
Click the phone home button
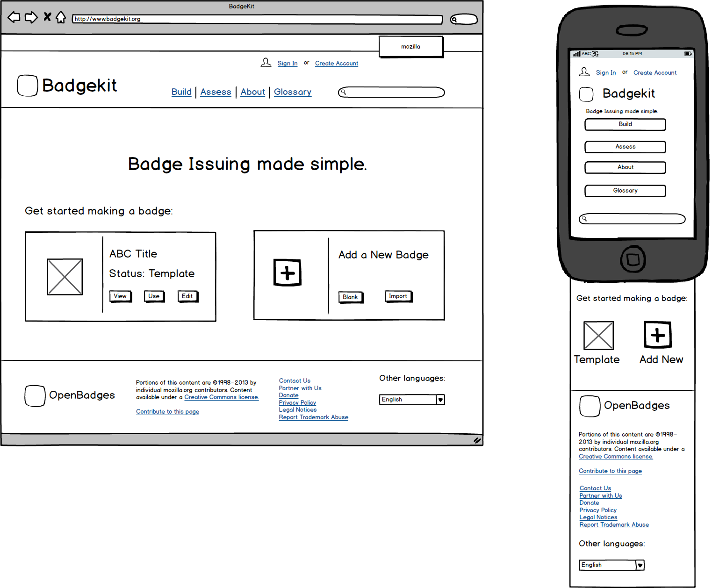click(633, 259)
